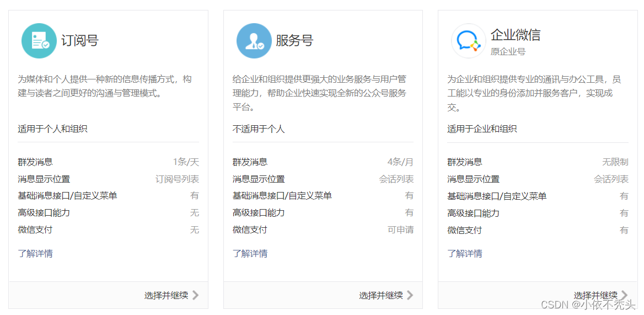This screenshot has width=644, height=315.
Task: Select 选择并继续 under 服务号
Action: click(x=381, y=295)
